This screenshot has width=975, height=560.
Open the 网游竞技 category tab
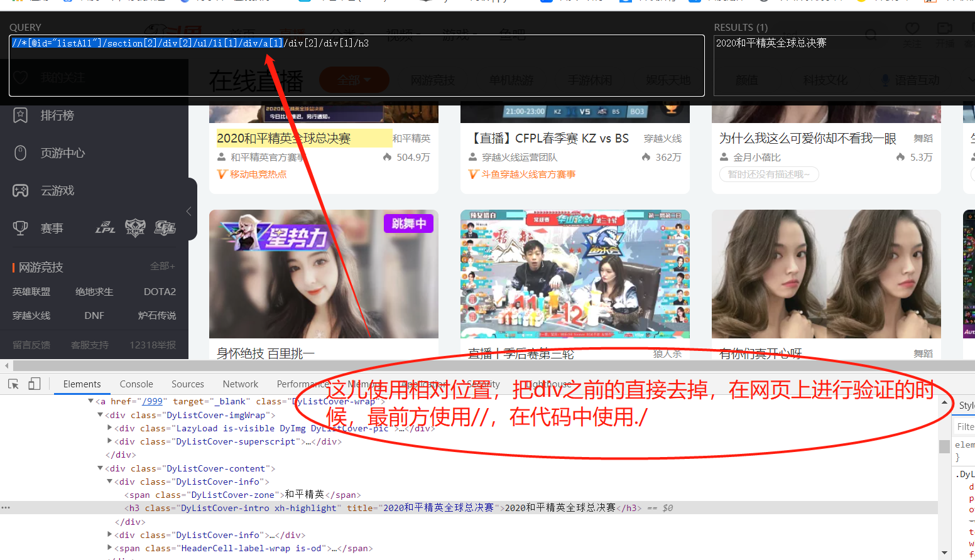432,80
